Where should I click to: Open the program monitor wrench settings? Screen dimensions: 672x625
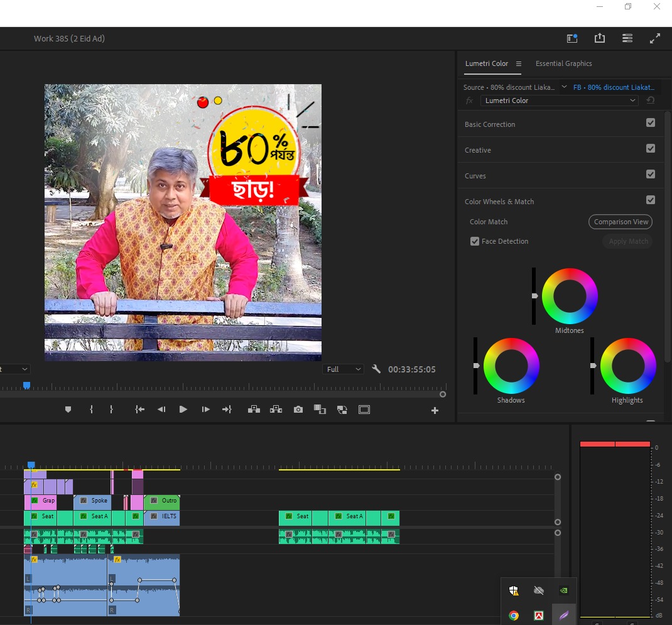tap(376, 369)
